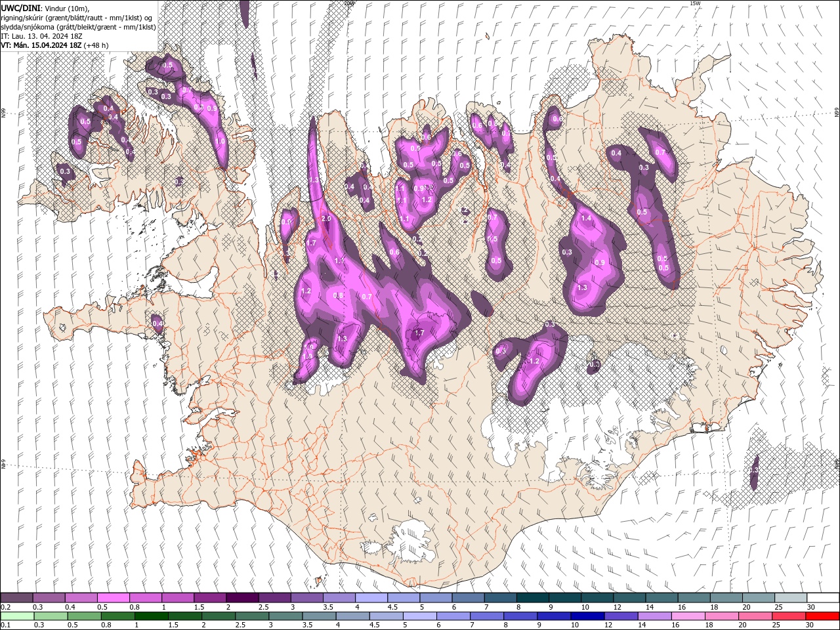
Task: Pick the 3–3.5 violet swatch in upper scale
Action: click(x=306, y=597)
